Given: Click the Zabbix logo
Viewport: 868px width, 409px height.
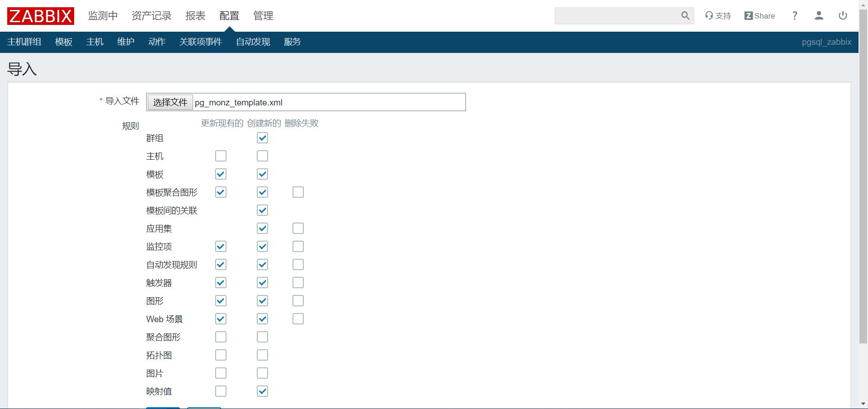Looking at the screenshot, I should (41, 16).
